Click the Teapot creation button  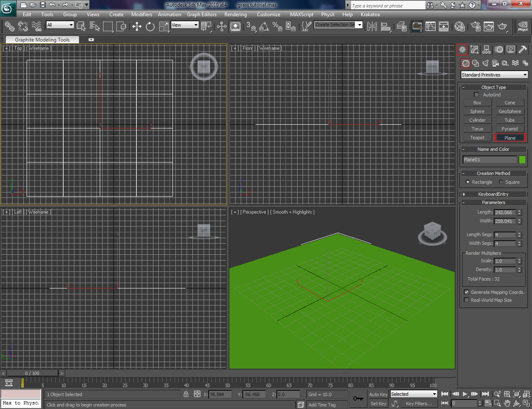point(477,137)
